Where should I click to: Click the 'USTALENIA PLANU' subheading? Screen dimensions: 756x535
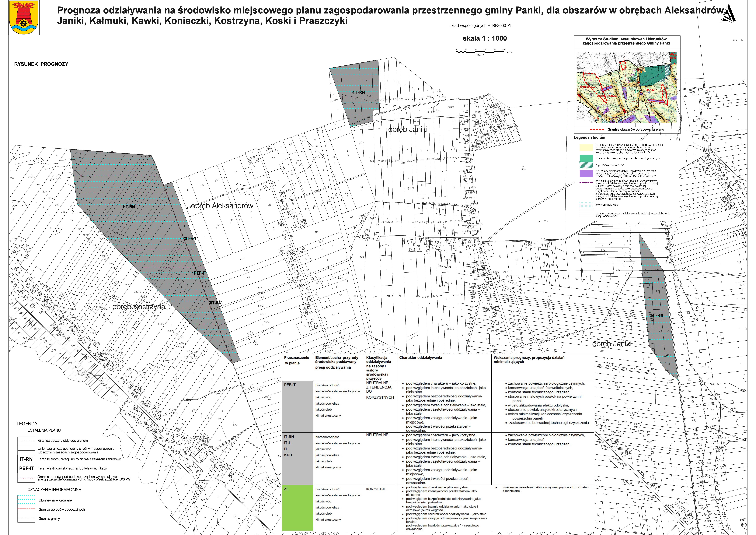[x=44, y=431]
